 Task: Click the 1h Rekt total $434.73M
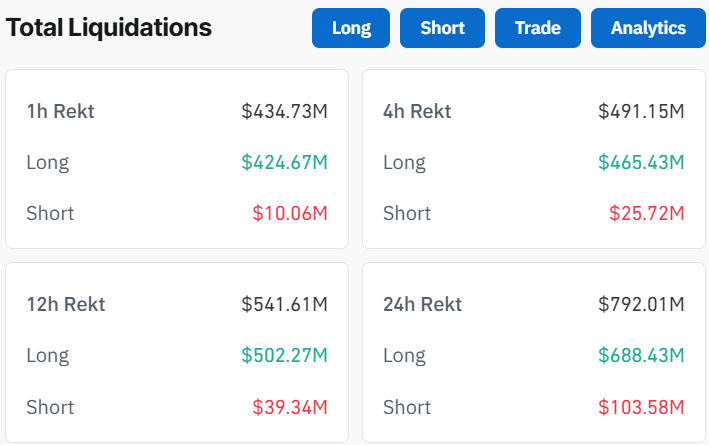pyautogui.click(x=284, y=111)
